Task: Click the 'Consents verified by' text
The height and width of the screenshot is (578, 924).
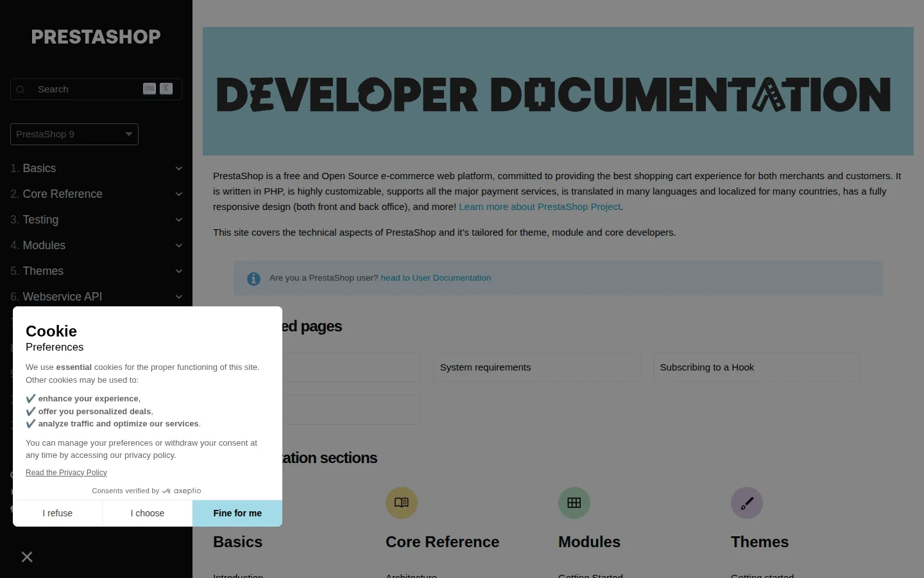Action: pos(125,491)
